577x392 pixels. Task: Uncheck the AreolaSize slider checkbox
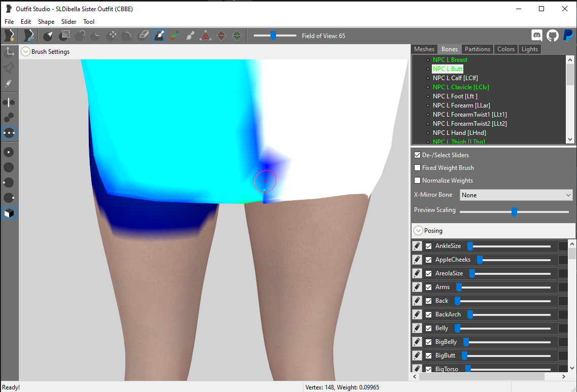click(429, 274)
